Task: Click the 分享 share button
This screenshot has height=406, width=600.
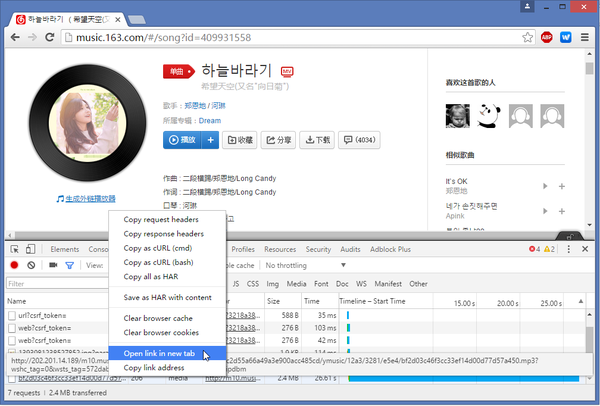Action: 279,140
